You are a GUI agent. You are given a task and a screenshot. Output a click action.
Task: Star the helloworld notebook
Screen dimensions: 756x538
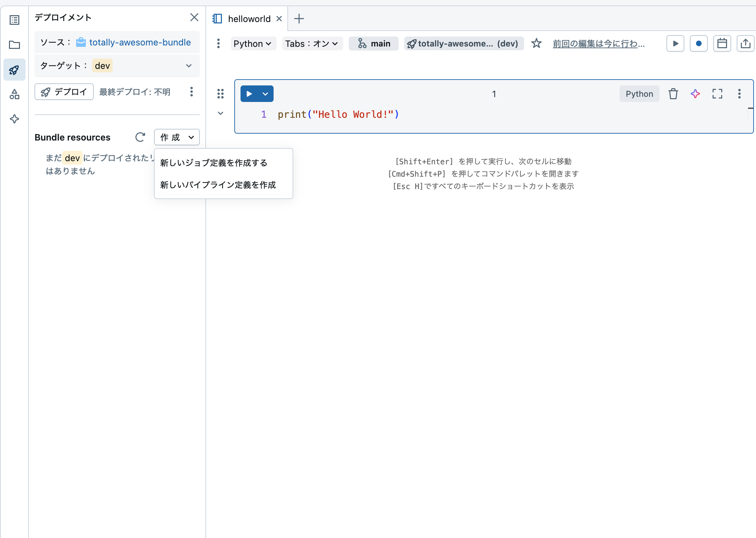click(537, 43)
